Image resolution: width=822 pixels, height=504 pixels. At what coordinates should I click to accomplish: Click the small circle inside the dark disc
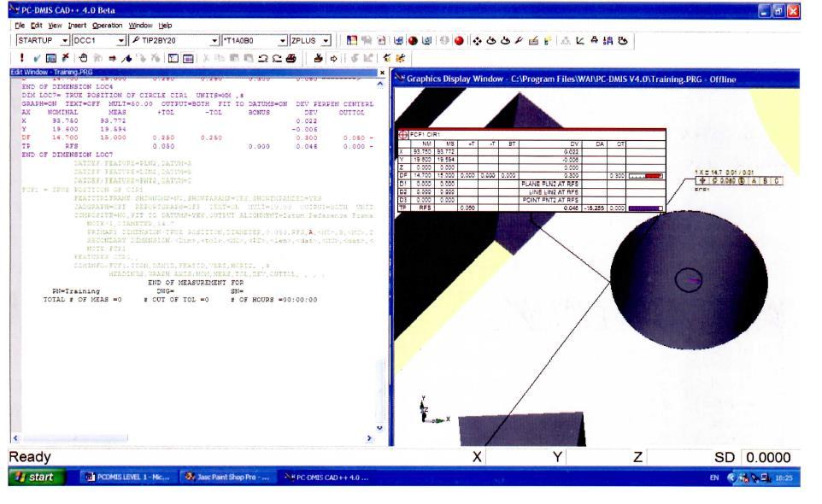coord(689,280)
